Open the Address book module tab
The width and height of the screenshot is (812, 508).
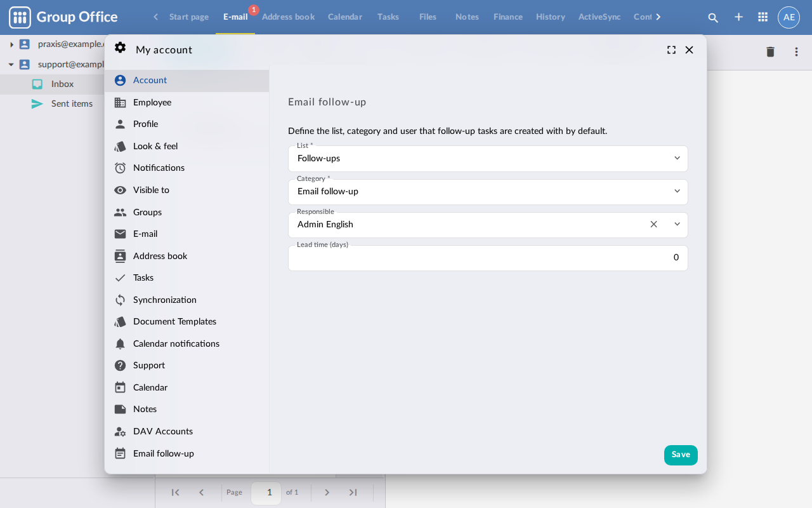point(288,17)
